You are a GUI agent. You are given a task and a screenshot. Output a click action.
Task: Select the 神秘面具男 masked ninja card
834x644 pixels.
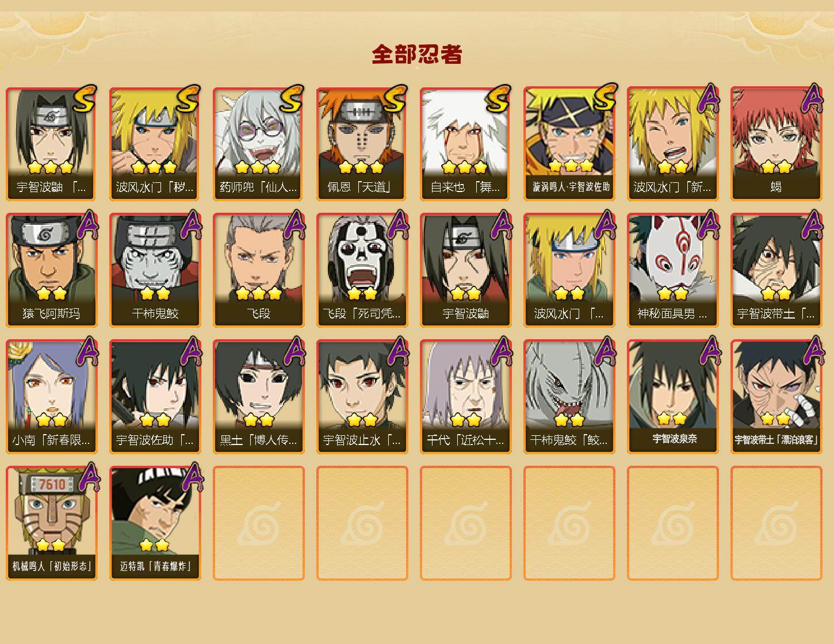[672, 270]
